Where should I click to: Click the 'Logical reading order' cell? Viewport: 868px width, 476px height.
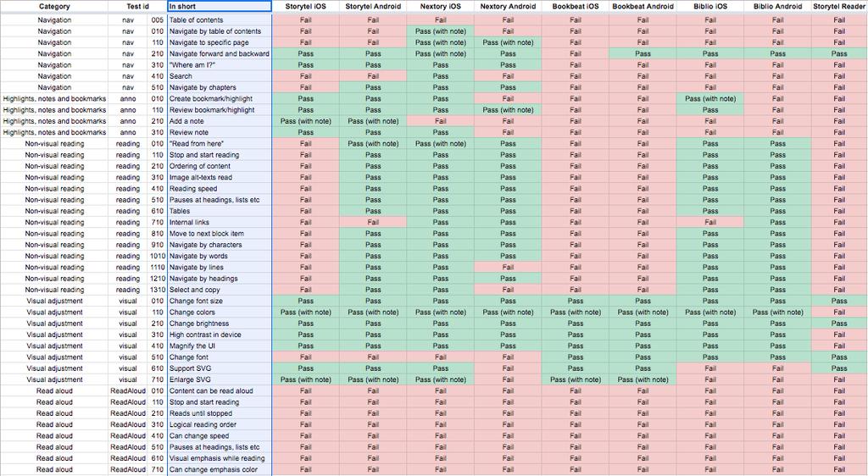[220, 424]
